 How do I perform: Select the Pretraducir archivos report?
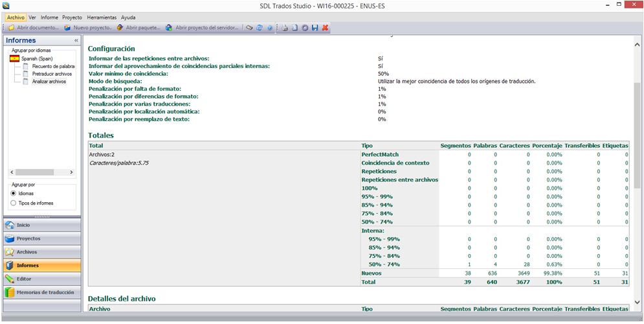[52, 74]
